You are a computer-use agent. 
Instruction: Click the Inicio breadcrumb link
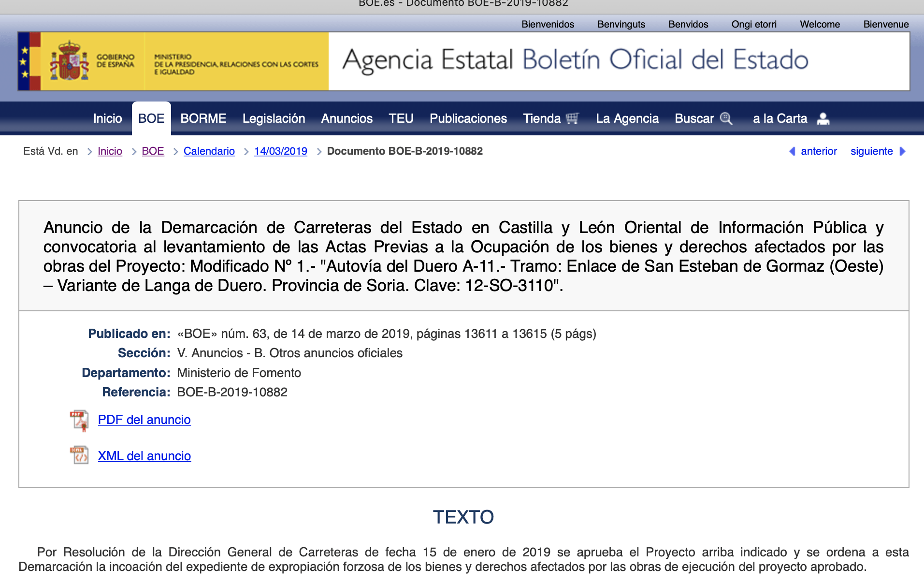pos(110,151)
